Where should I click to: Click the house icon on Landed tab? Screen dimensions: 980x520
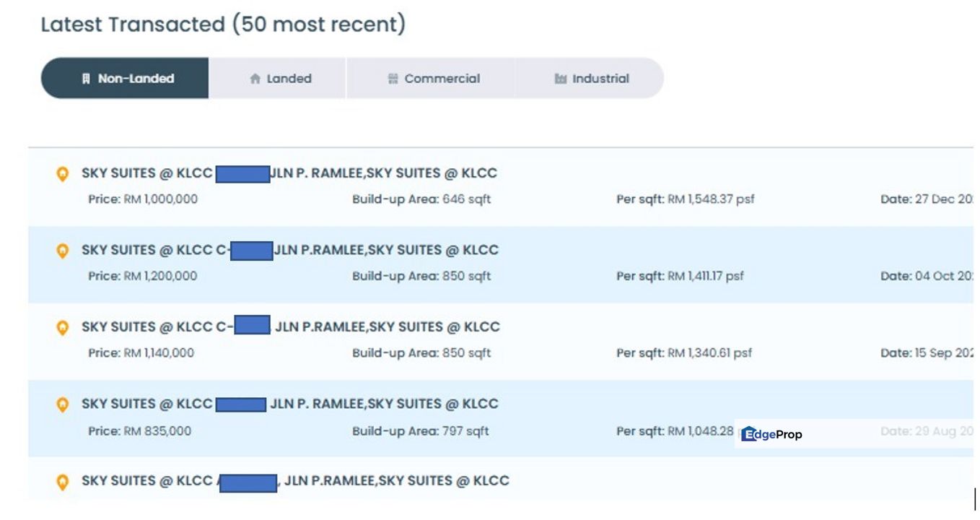point(255,79)
